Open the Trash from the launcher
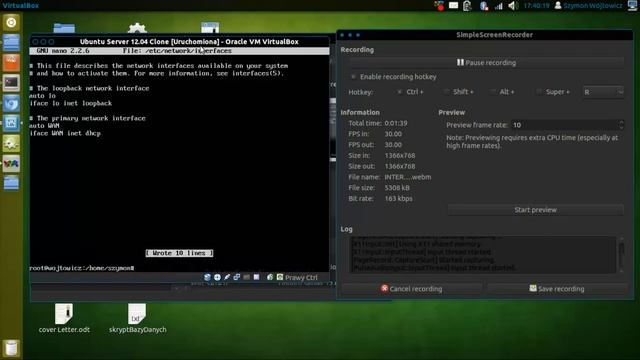640x360 pixels. click(x=11, y=348)
